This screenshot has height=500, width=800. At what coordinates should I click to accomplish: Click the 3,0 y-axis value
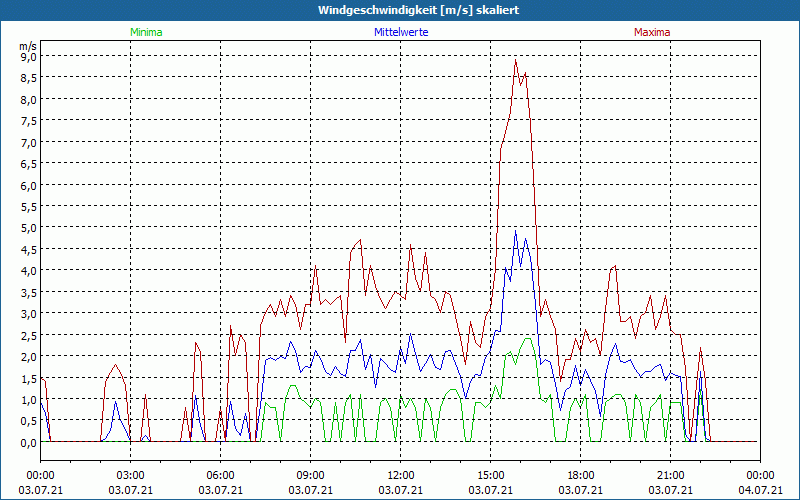click(x=28, y=313)
